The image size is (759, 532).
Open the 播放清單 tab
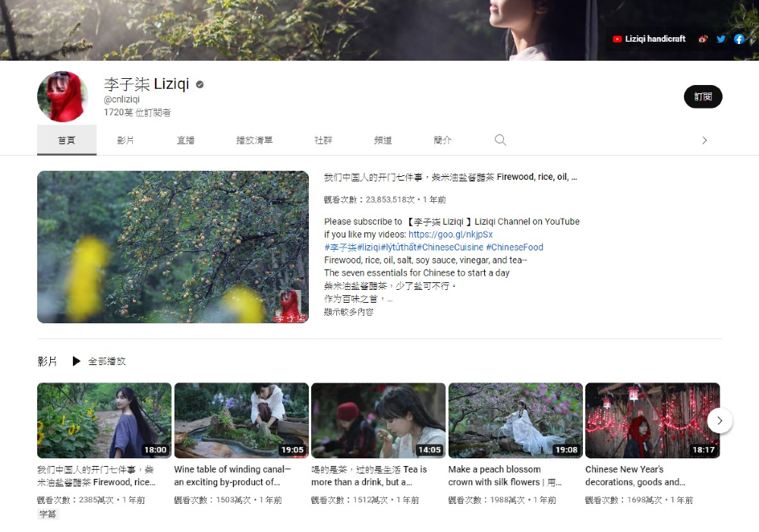[x=254, y=140]
